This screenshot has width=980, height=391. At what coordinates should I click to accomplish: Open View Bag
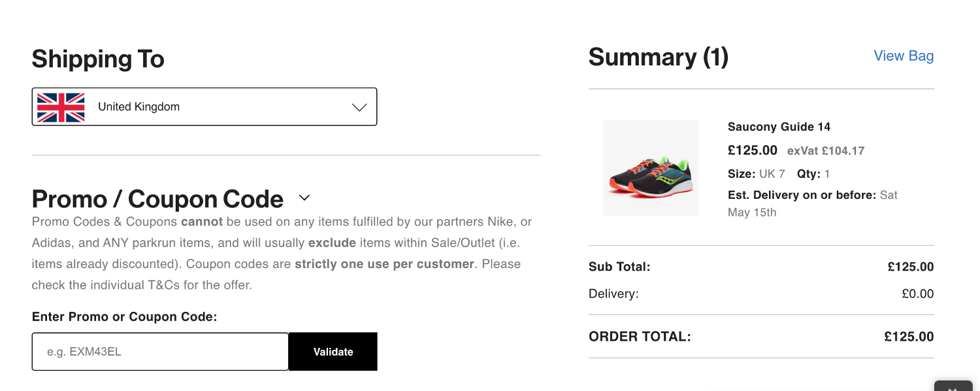click(903, 56)
